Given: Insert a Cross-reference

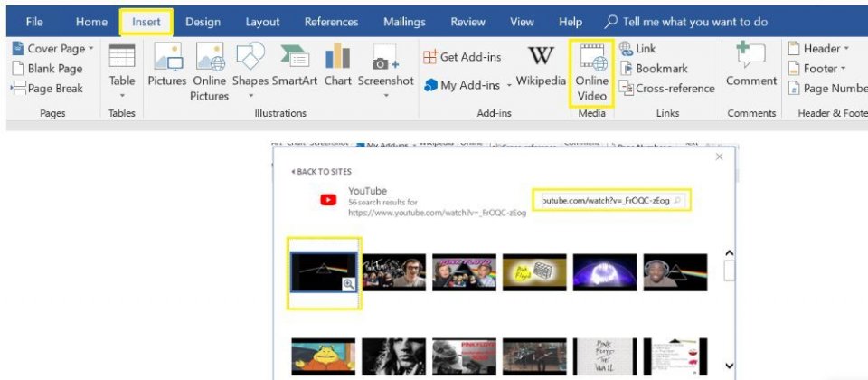Looking at the screenshot, I should pyautogui.click(x=667, y=88).
